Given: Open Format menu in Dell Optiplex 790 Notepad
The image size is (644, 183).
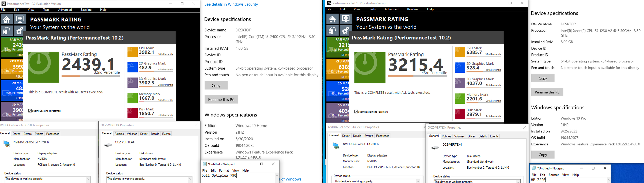Looking at the screenshot, I should (x=224, y=170).
